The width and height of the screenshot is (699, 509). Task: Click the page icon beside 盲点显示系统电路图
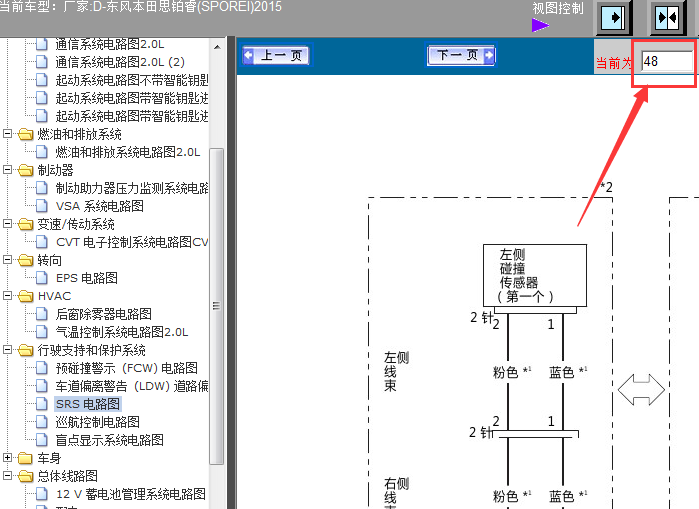tap(42, 440)
